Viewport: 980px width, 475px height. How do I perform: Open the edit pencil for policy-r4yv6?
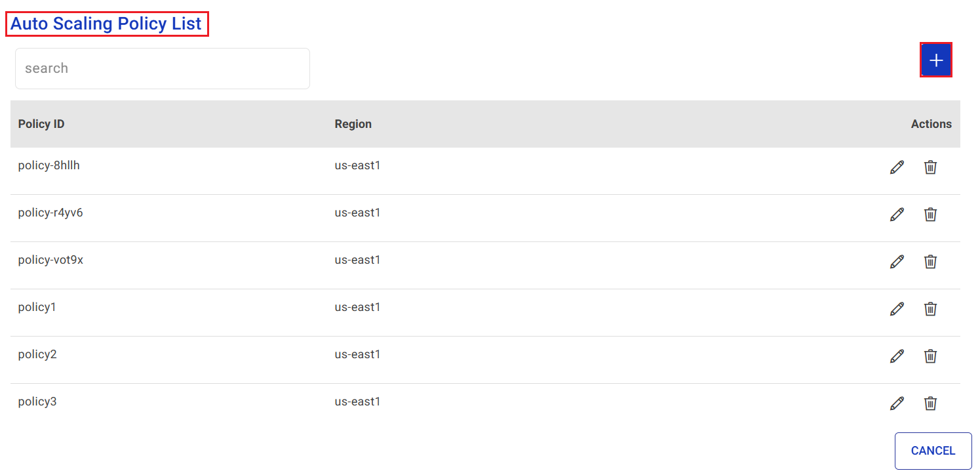pyautogui.click(x=897, y=214)
